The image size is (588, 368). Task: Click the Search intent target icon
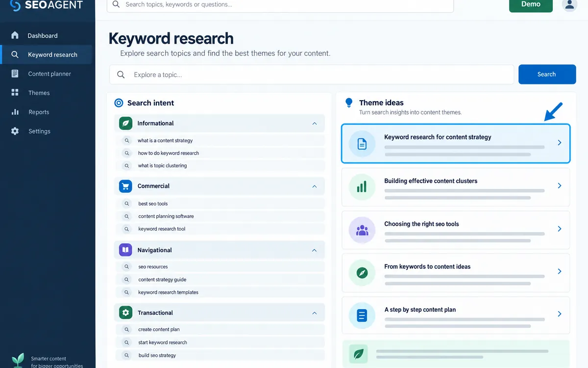[119, 103]
